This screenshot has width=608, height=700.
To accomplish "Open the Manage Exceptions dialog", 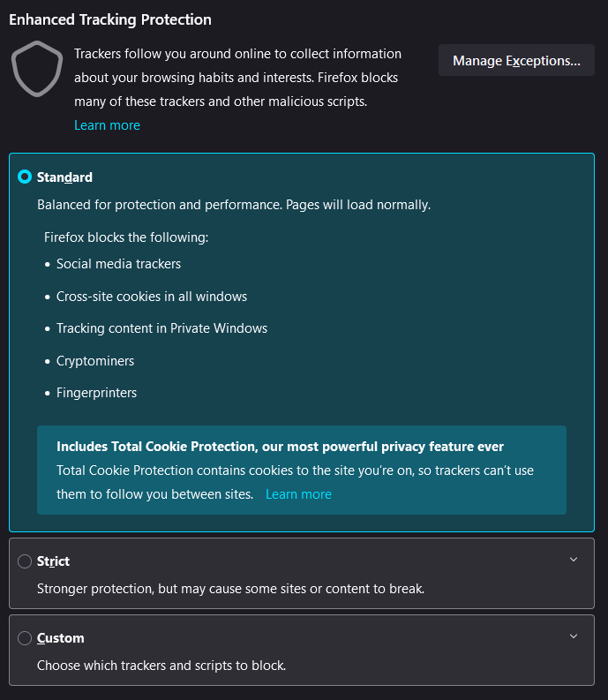I will click(516, 60).
